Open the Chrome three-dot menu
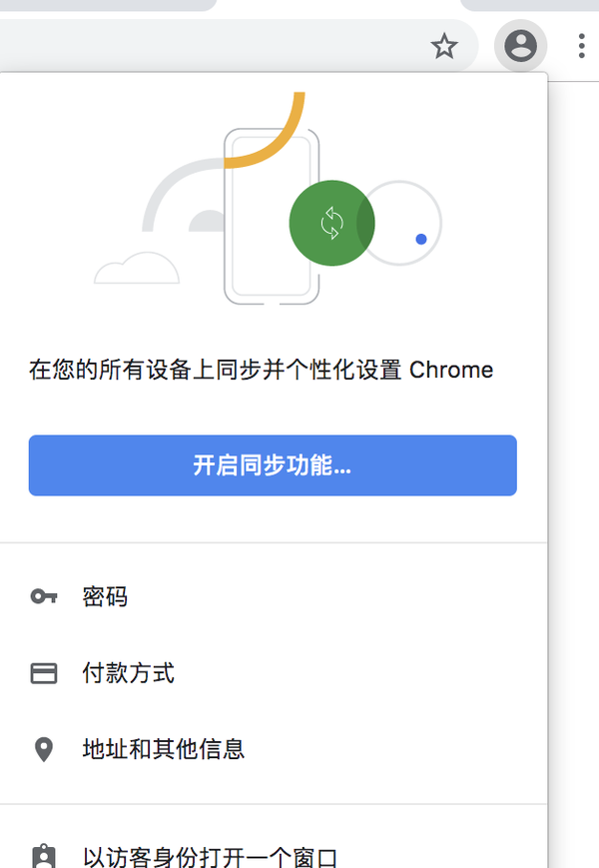Image resolution: width=599 pixels, height=868 pixels. pos(582,46)
